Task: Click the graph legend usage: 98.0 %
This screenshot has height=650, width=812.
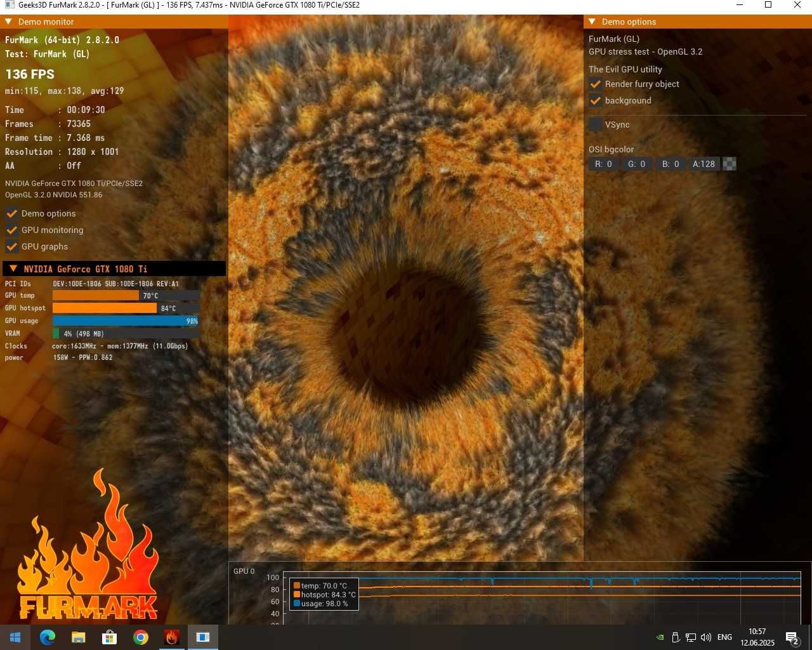Action: tap(320, 604)
